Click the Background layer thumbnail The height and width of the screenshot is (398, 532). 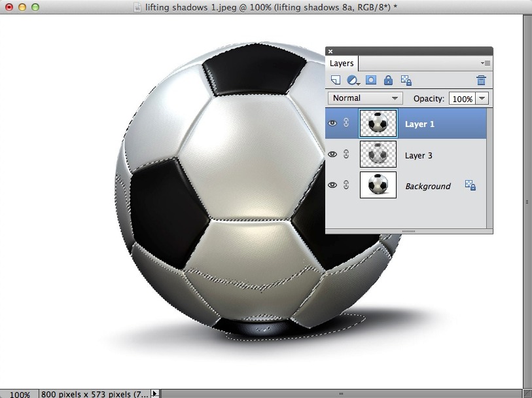[x=378, y=186]
